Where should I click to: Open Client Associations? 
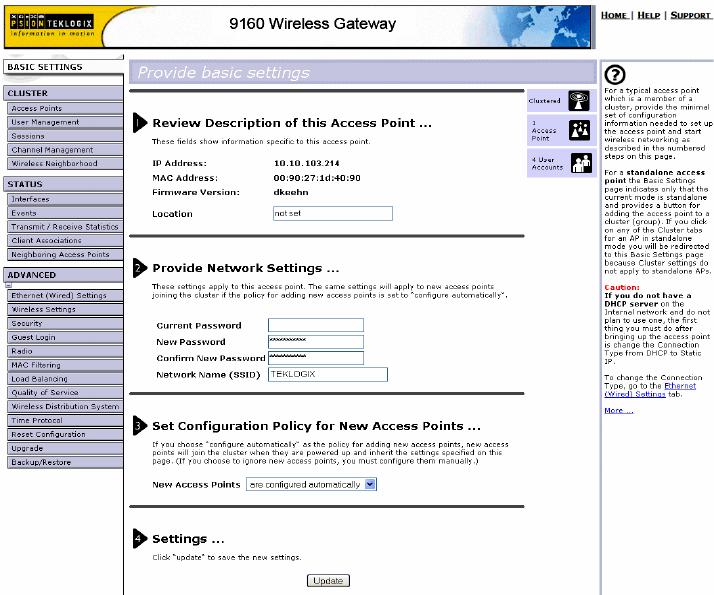pyautogui.click(x=65, y=240)
